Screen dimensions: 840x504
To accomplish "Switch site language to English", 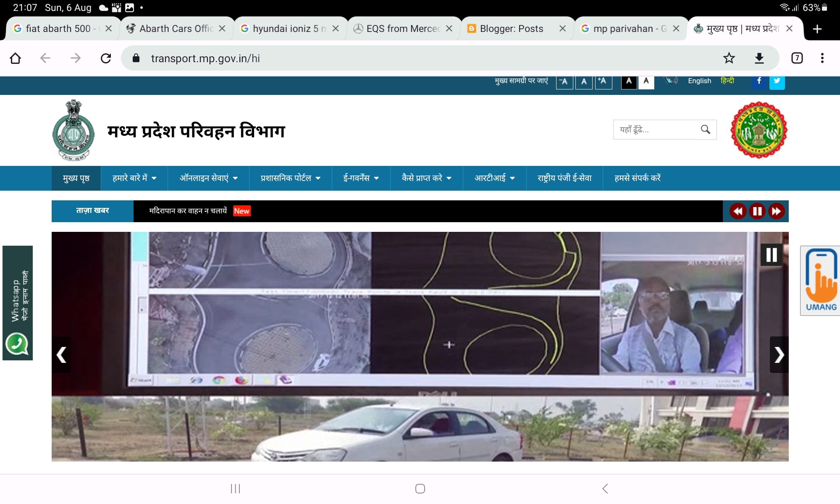I will (x=699, y=81).
